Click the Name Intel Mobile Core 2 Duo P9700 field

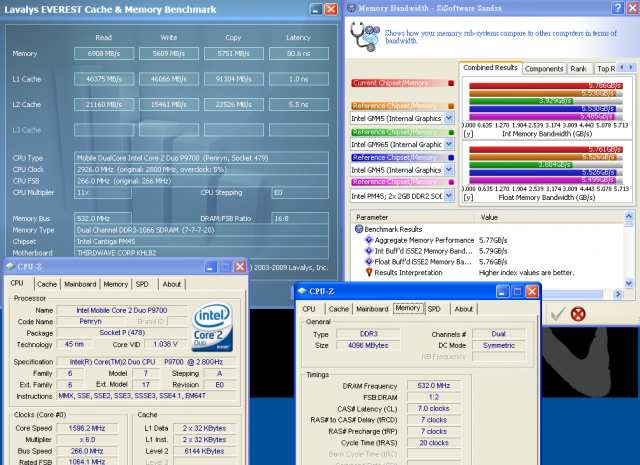coord(122,310)
